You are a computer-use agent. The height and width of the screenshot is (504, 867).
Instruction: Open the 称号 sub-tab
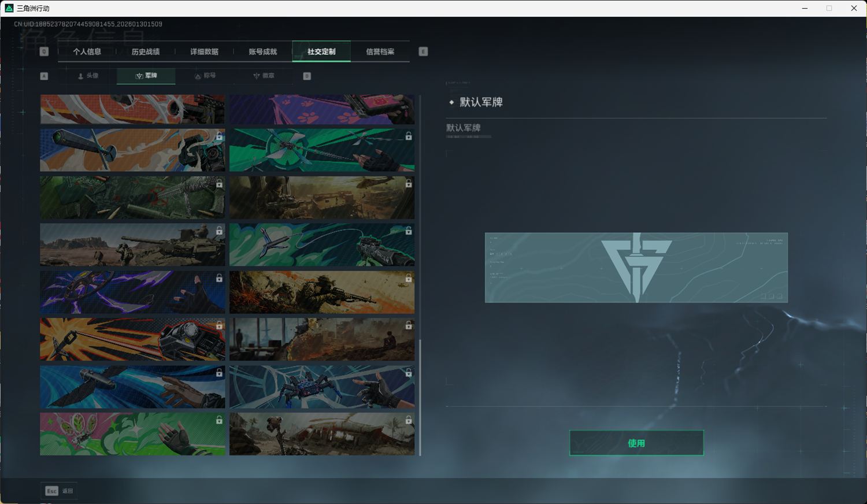(205, 76)
